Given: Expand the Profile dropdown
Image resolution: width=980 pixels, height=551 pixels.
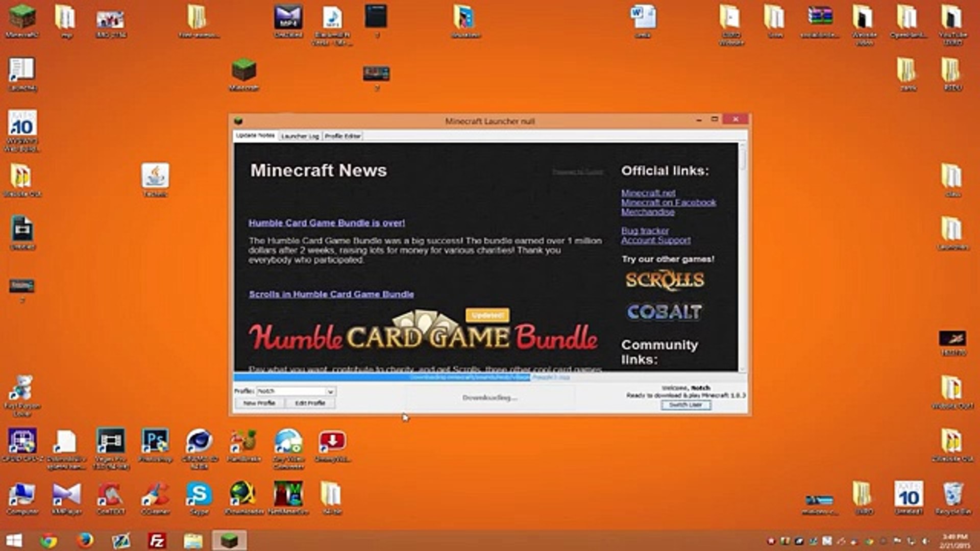Looking at the screenshot, I should 330,391.
